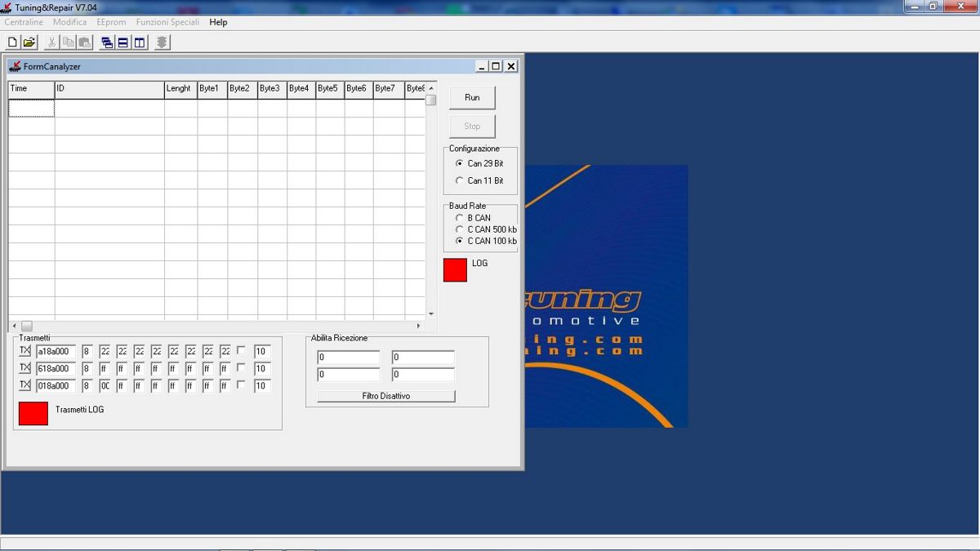Open the Help menu

pos(218,22)
